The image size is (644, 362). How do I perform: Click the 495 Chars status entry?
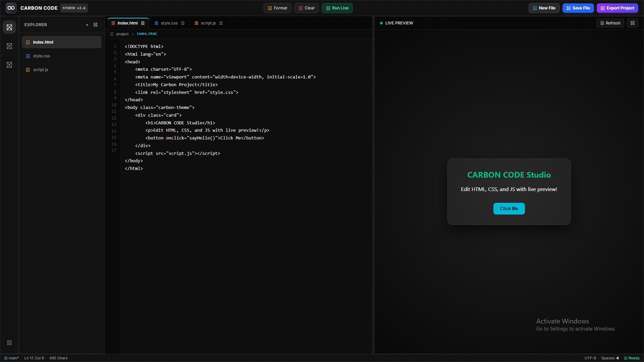tap(58, 358)
